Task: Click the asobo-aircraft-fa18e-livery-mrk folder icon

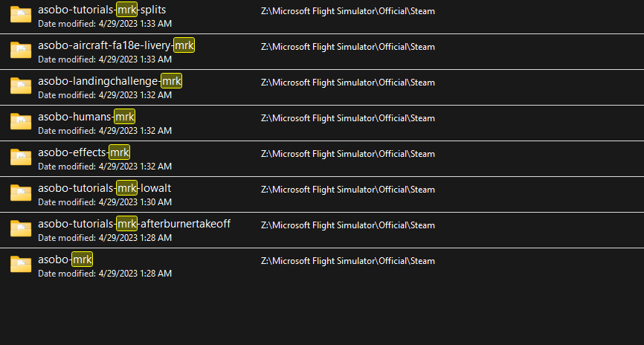Action: (20, 51)
